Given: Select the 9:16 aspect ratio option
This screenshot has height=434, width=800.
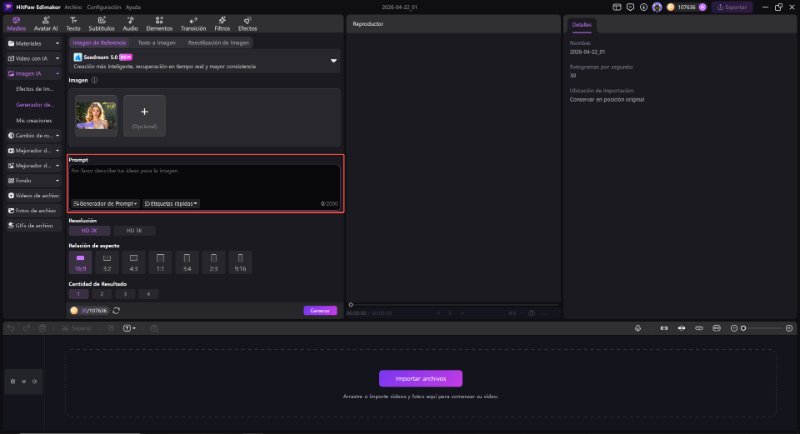Looking at the screenshot, I should (239, 263).
